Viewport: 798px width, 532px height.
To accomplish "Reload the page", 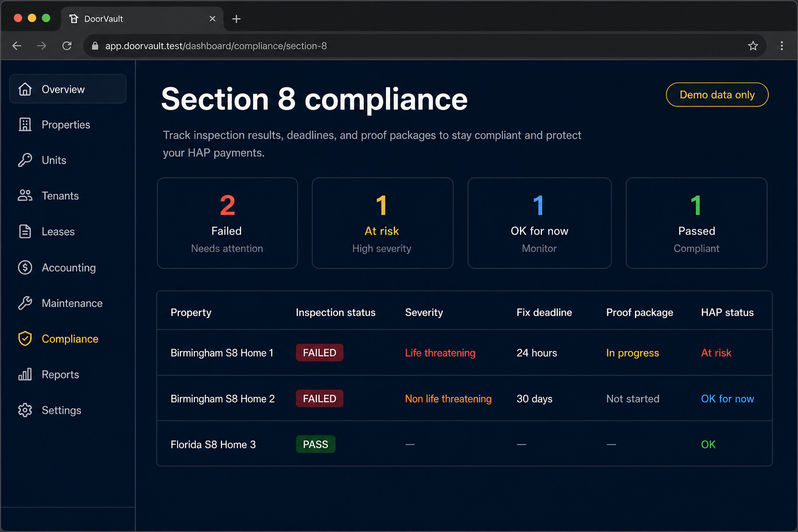I will point(67,46).
